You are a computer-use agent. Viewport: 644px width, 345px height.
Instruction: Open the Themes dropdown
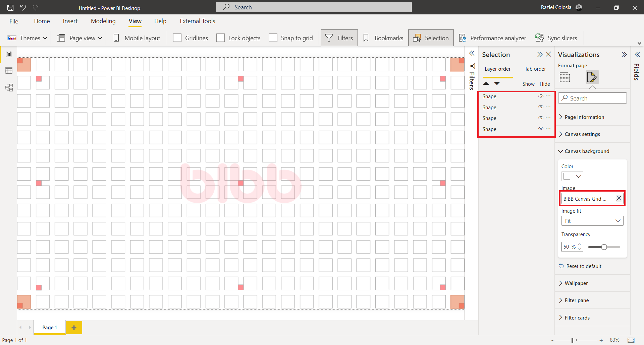[x=27, y=38]
